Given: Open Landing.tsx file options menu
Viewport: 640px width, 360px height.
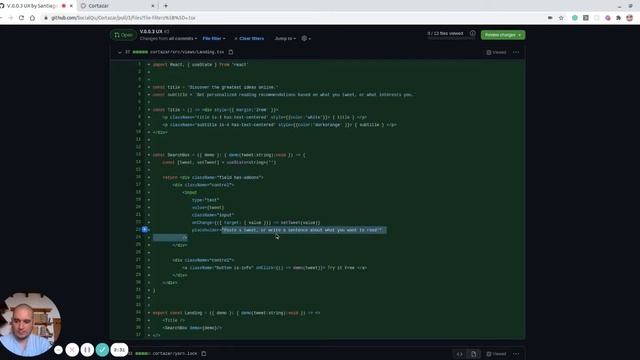Looking at the screenshot, I should (x=516, y=52).
